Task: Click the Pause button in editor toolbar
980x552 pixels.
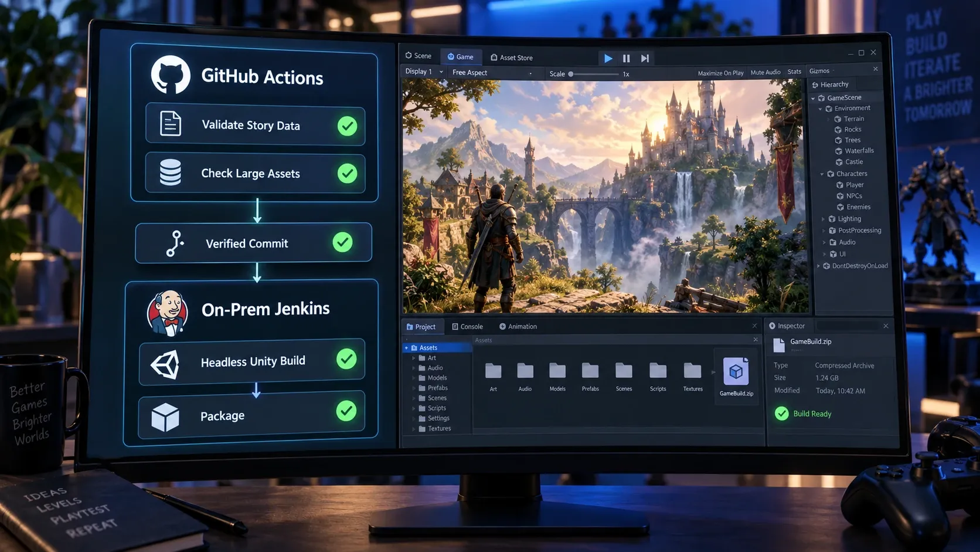Action: coord(626,59)
